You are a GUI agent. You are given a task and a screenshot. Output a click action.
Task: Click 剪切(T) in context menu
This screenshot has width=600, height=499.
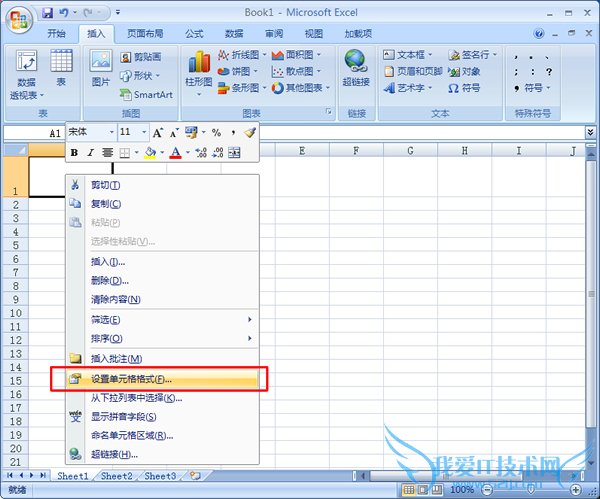163,185
